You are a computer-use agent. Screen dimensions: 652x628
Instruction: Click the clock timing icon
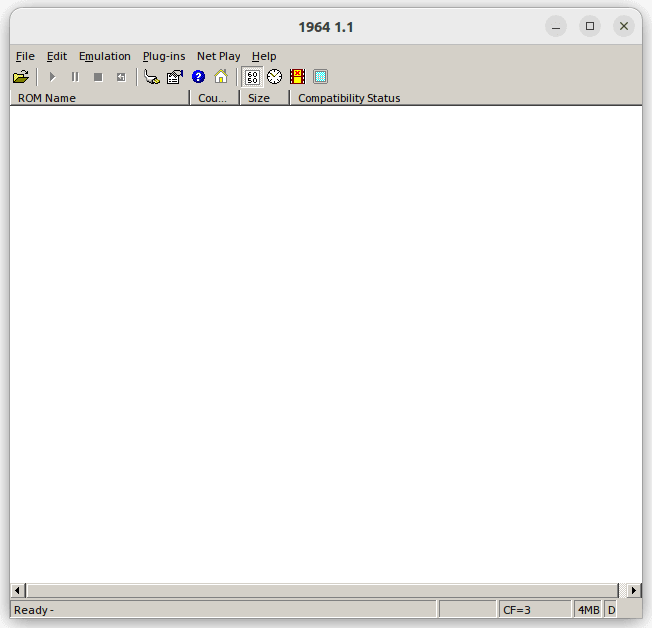coord(274,77)
